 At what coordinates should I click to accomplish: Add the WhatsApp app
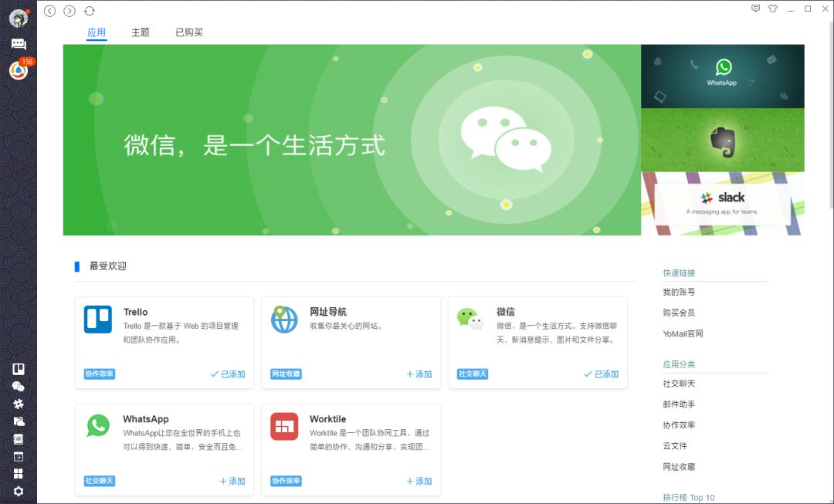tap(232, 481)
